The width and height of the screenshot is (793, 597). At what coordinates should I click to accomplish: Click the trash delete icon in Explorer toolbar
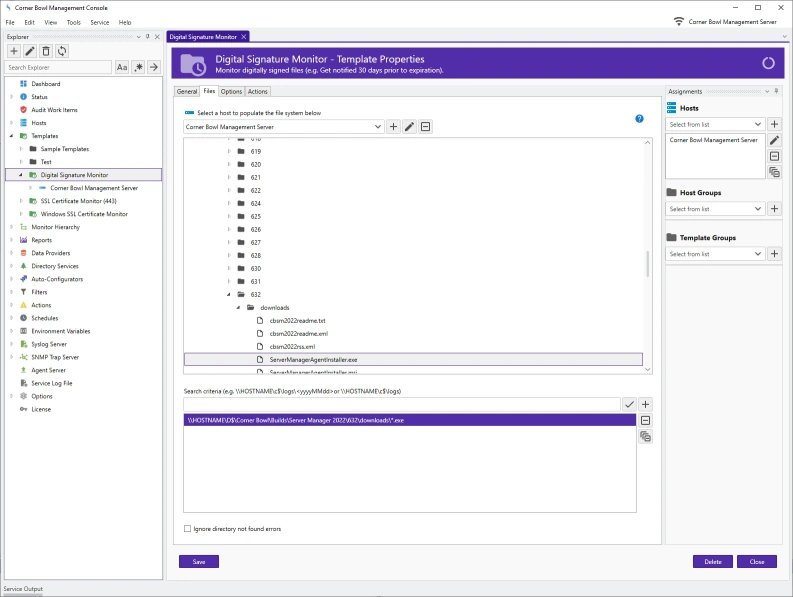tap(46, 51)
